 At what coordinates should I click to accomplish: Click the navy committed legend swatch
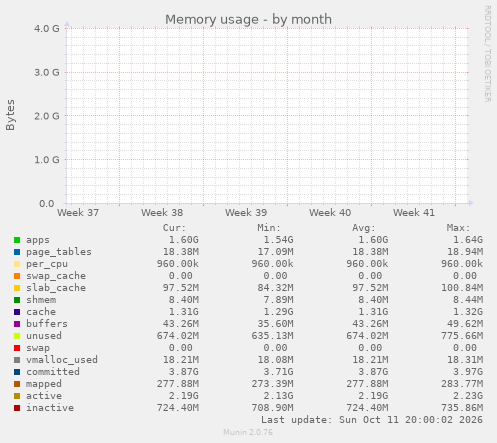pos(17,372)
